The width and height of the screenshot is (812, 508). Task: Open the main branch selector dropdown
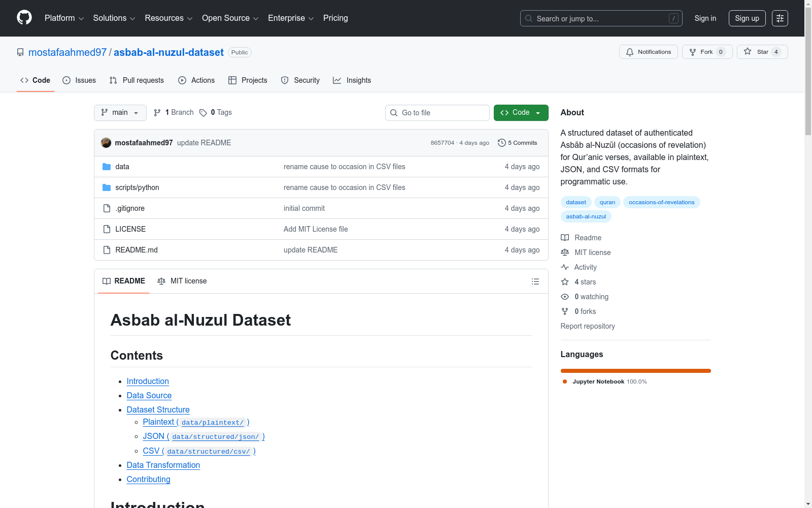[x=120, y=113]
